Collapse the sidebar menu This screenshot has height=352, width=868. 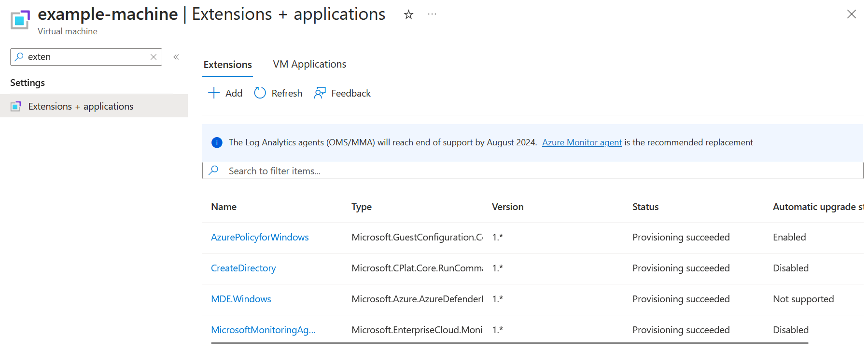176,57
